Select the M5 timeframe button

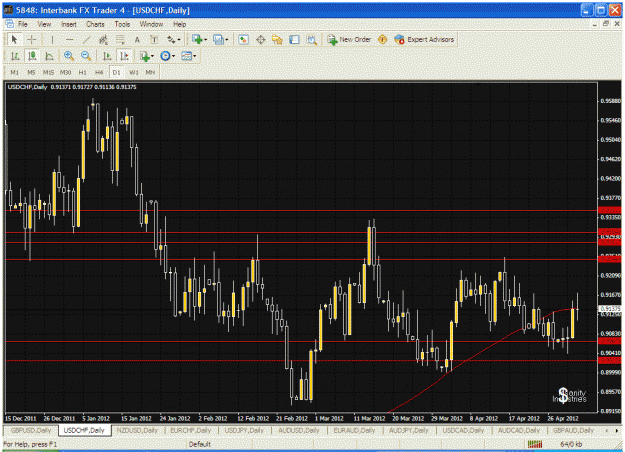[x=31, y=73]
